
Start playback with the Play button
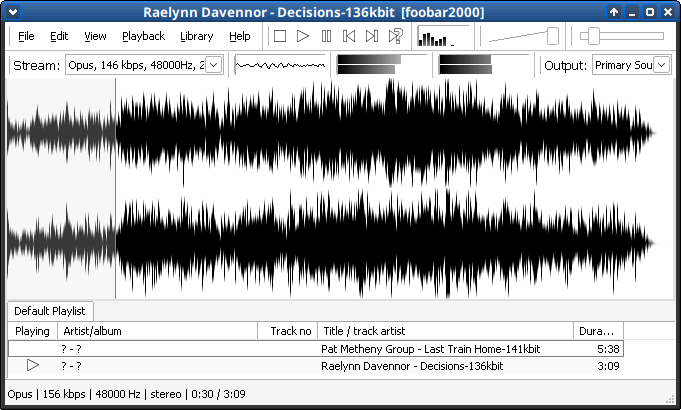point(303,36)
